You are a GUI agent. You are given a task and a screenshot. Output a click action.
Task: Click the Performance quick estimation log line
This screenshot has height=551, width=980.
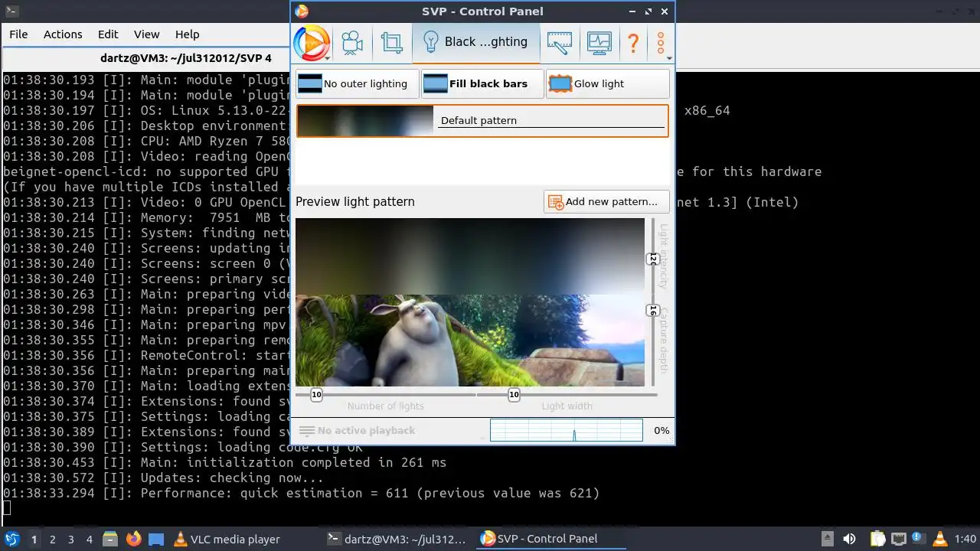click(302, 494)
